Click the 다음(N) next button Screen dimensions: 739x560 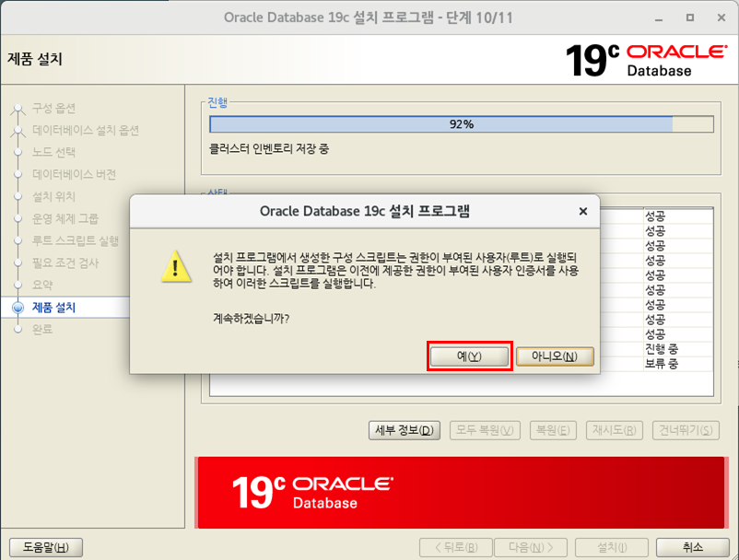[x=531, y=547]
